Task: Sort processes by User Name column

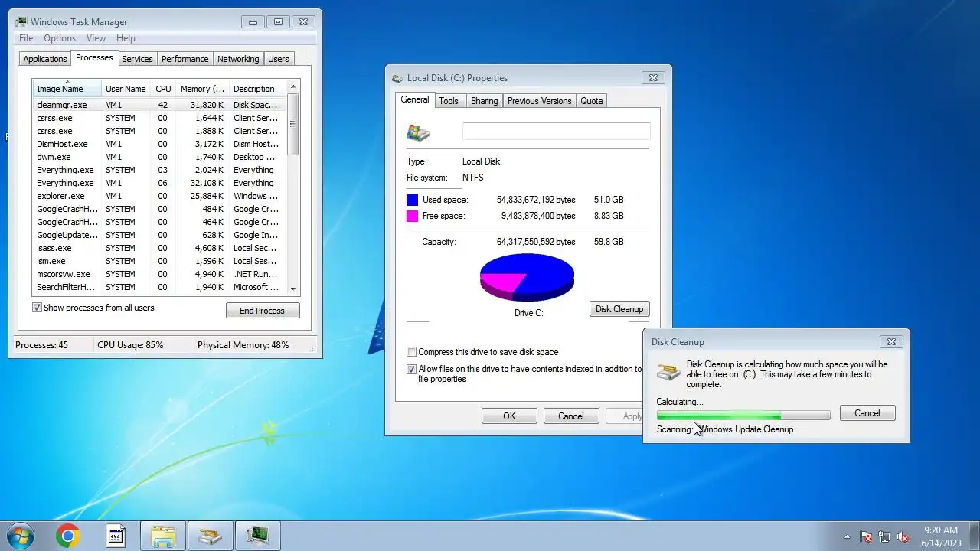Action: coord(126,89)
